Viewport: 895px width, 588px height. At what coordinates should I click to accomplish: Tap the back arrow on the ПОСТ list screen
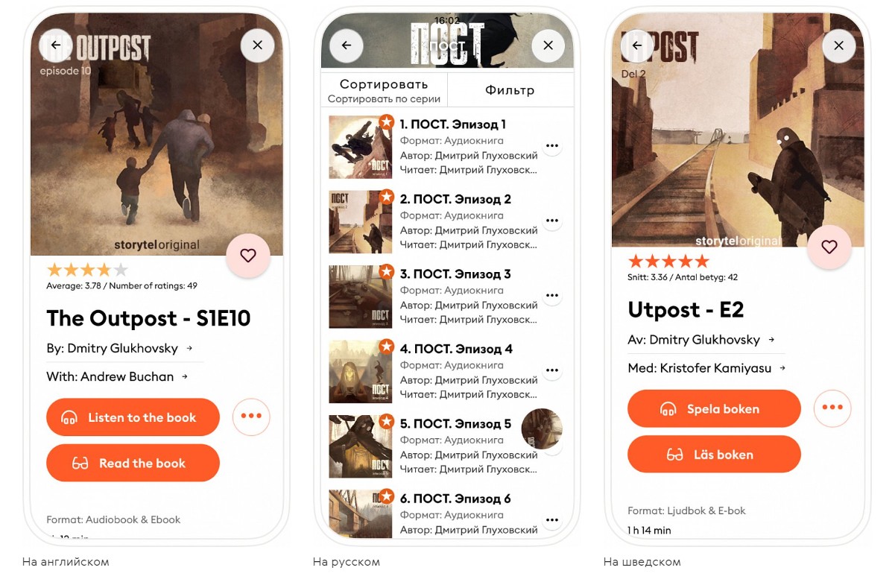(347, 45)
